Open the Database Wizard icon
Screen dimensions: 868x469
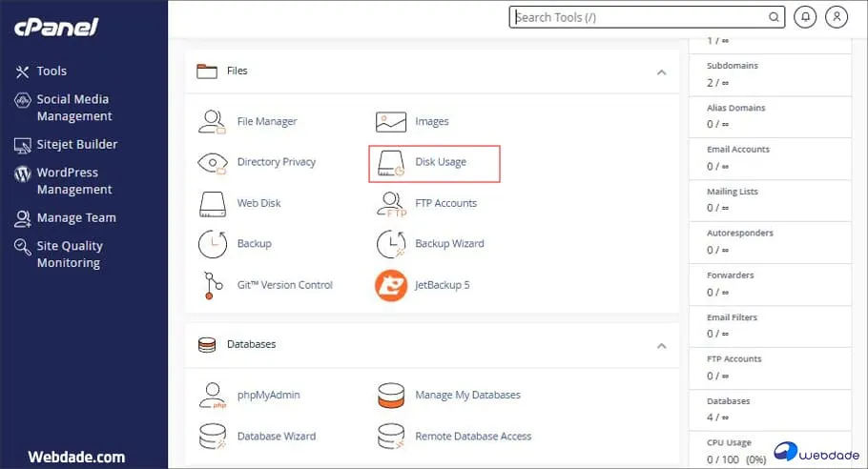(213, 437)
